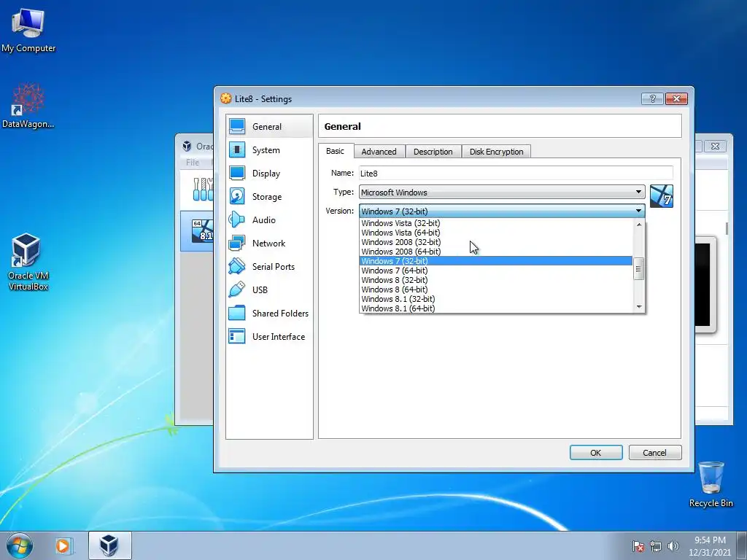Select Windows 8.1 (64-bit) in version list

click(x=495, y=308)
